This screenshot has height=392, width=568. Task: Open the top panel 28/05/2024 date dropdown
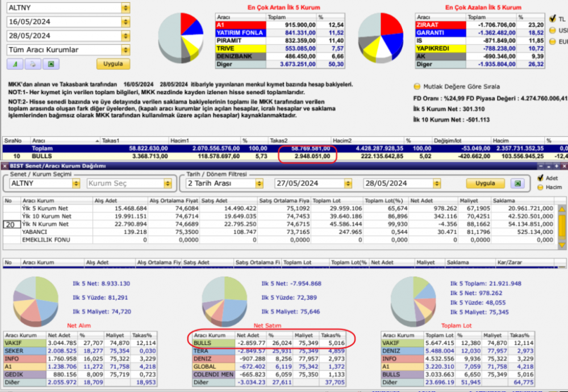126,36
